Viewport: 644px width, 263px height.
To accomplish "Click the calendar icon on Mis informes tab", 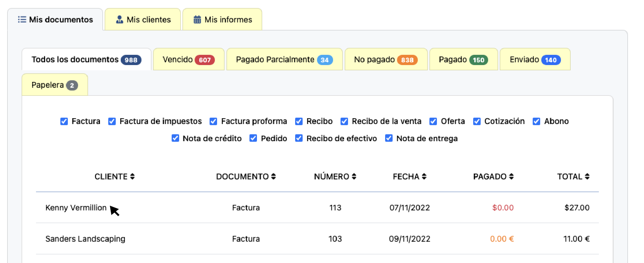I will point(197,20).
